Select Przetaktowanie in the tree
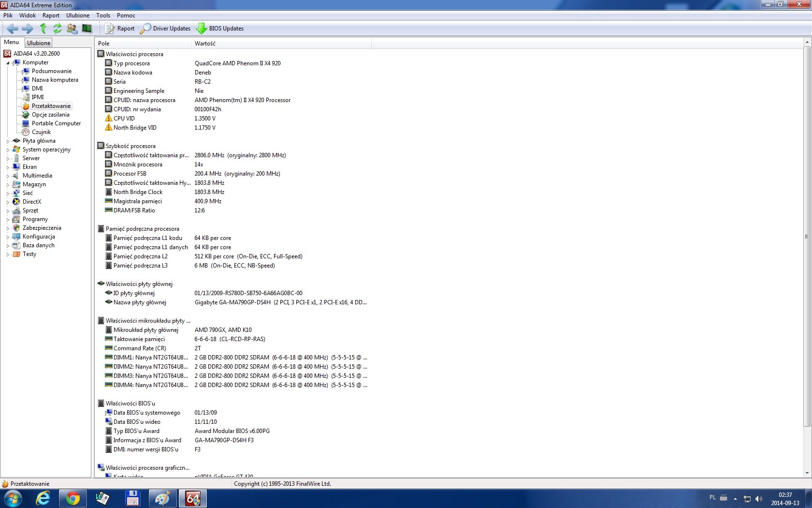812x508 pixels. click(x=51, y=106)
